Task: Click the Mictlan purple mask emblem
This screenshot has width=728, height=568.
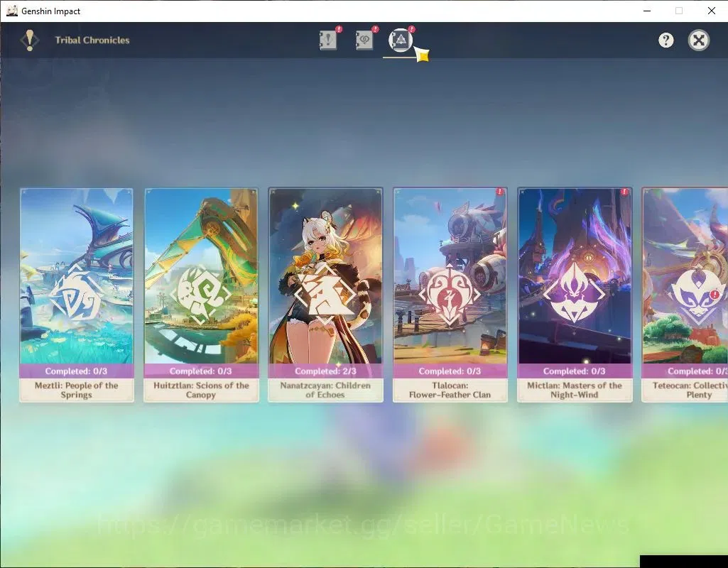Action: (x=575, y=293)
